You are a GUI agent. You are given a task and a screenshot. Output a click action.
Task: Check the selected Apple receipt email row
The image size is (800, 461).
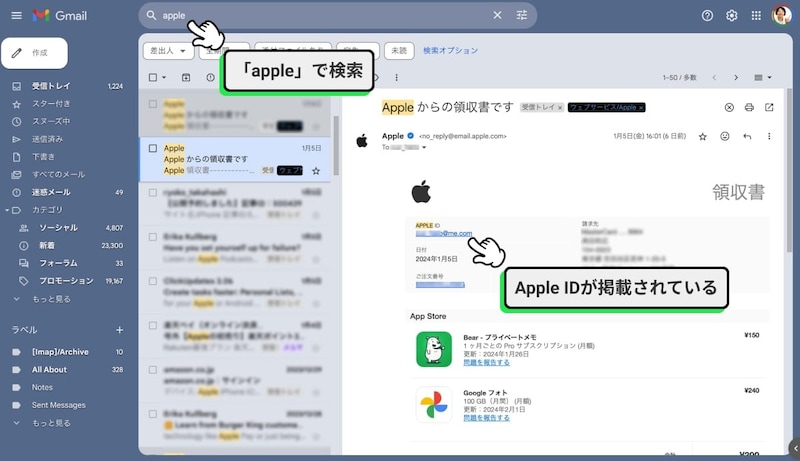(153, 148)
